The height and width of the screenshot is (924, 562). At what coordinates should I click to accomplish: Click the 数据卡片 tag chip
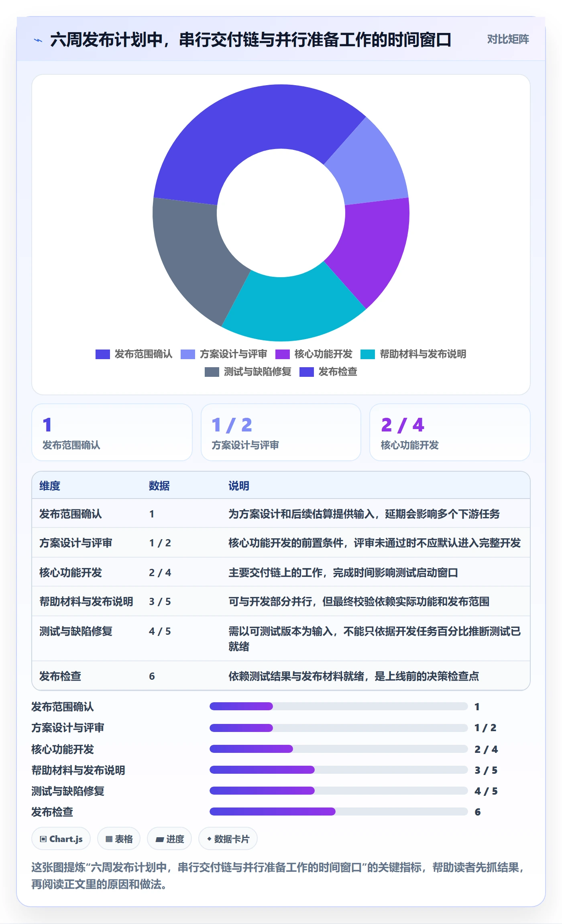[228, 839]
